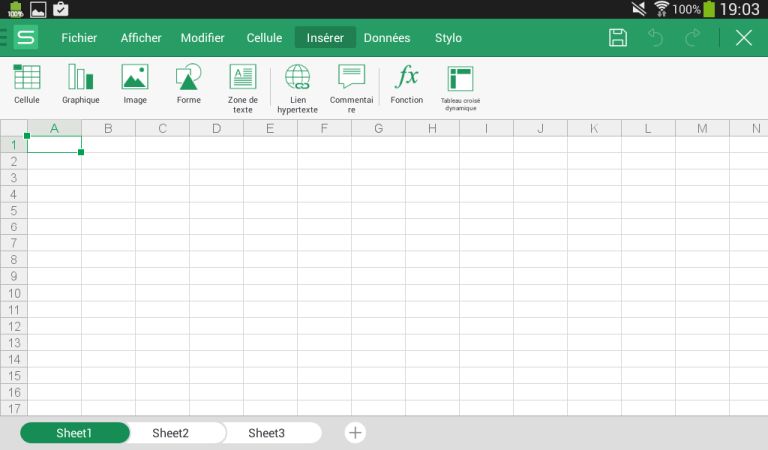Open the Modifier menu

click(x=202, y=38)
